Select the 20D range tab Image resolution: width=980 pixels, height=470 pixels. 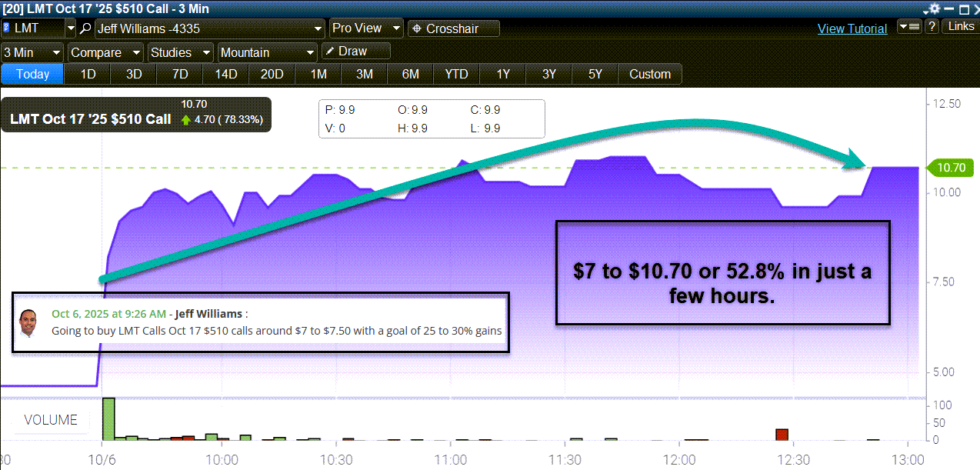pos(272,75)
